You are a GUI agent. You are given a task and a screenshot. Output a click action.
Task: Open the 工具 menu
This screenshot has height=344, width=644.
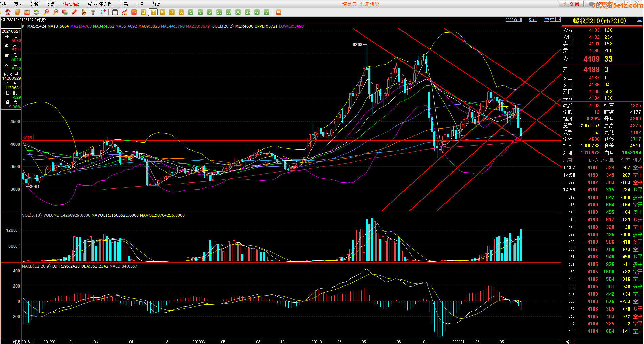140,4
